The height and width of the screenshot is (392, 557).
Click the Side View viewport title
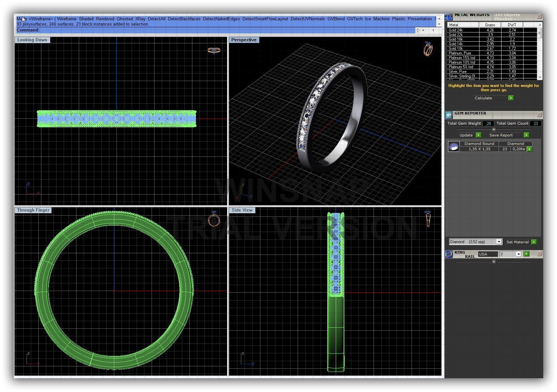click(x=242, y=210)
